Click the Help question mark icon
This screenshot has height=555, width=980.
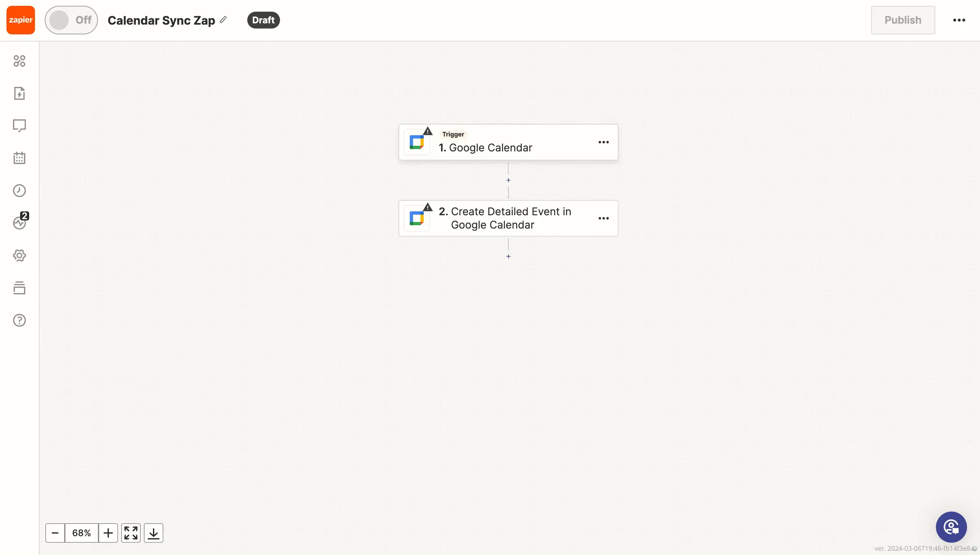19,321
